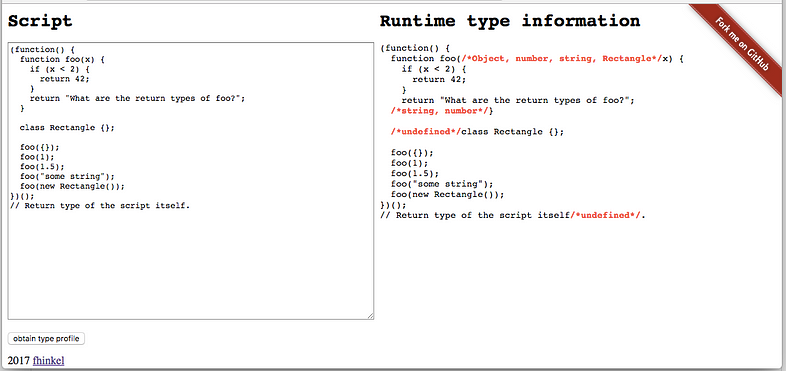
Task: Click the Script heading
Action: pos(40,22)
